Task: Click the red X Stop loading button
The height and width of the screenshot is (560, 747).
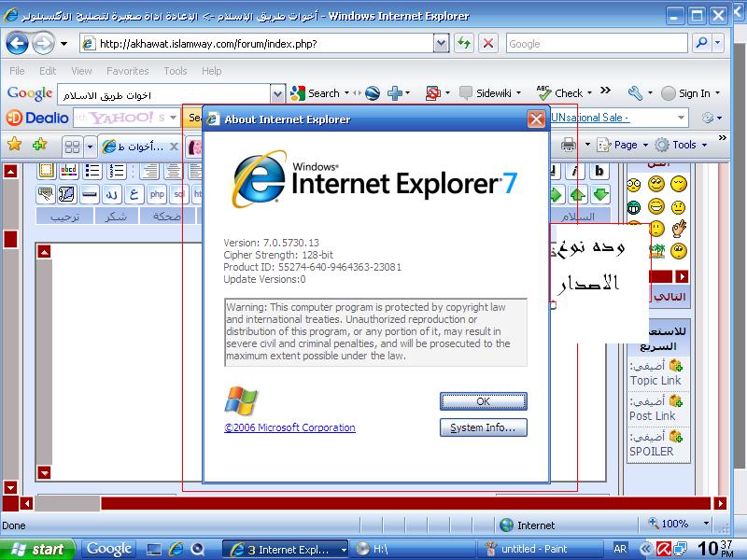Action: pyautogui.click(x=488, y=44)
